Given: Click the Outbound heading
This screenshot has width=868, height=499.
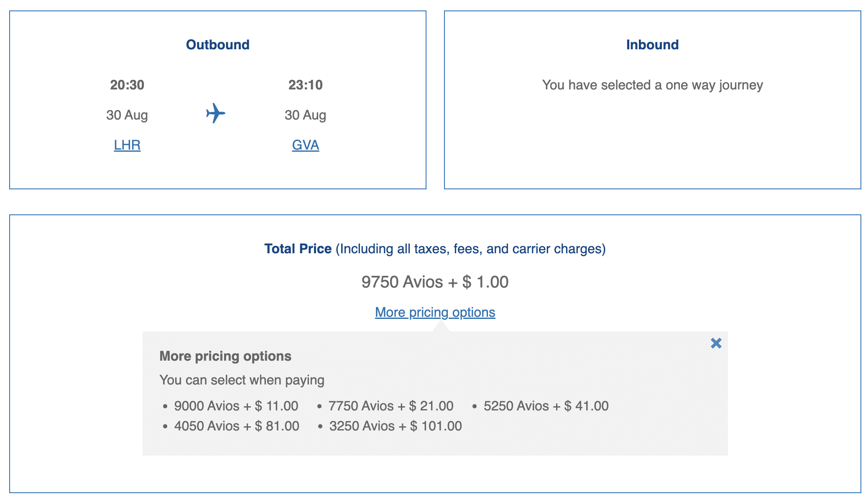Looking at the screenshot, I should (x=217, y=45).
